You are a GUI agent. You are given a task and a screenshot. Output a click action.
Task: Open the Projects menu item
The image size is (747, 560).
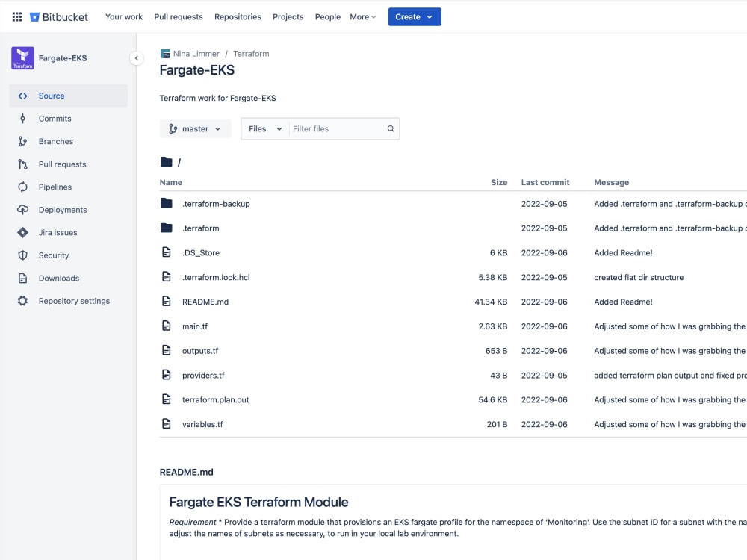288,16
